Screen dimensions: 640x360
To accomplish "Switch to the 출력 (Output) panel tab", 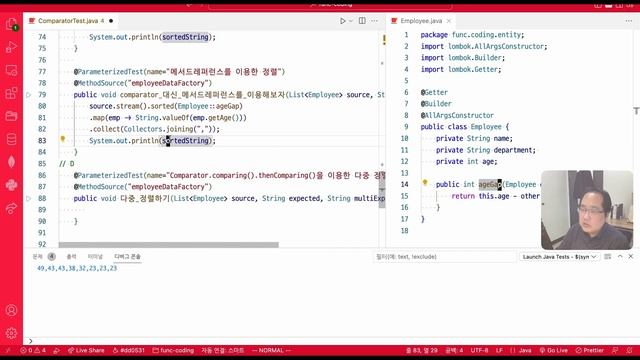I will coord(71,256).
